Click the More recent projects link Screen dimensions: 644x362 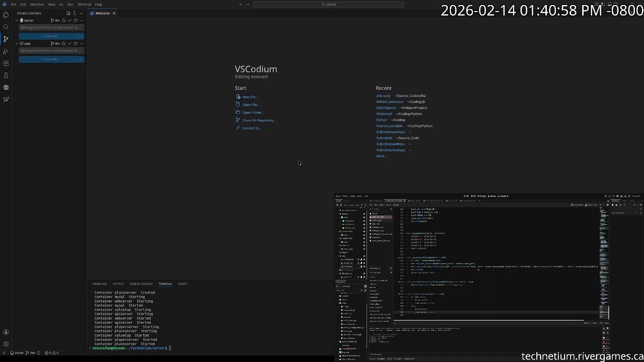click(381, 156)
